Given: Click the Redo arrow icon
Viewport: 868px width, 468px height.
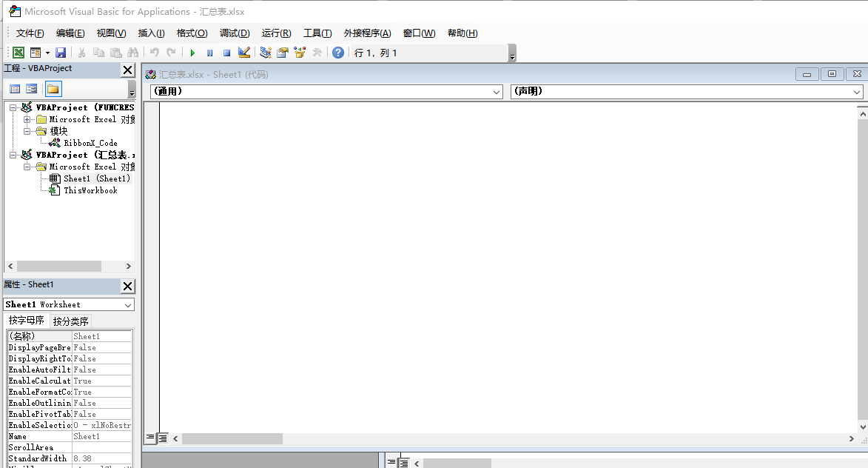Looking at the screenshot, I should 171,53.
